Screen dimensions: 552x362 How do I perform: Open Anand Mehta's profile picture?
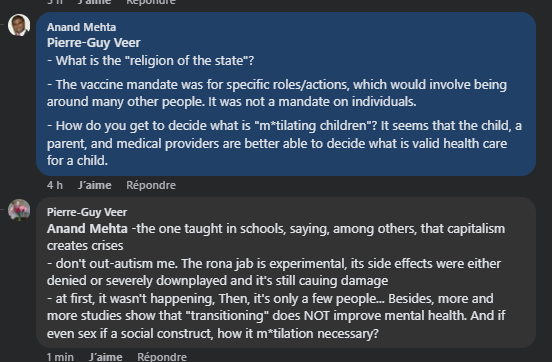pos(19,25)
